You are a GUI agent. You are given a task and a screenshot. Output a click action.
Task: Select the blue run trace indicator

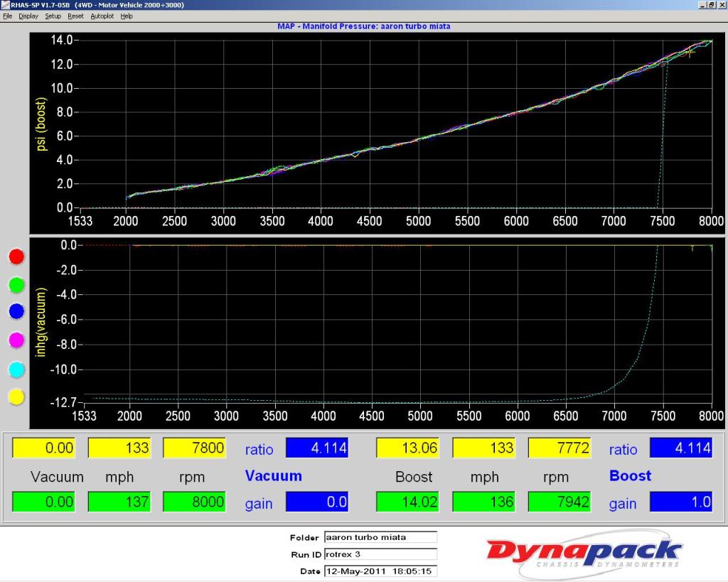pos(16,311)
